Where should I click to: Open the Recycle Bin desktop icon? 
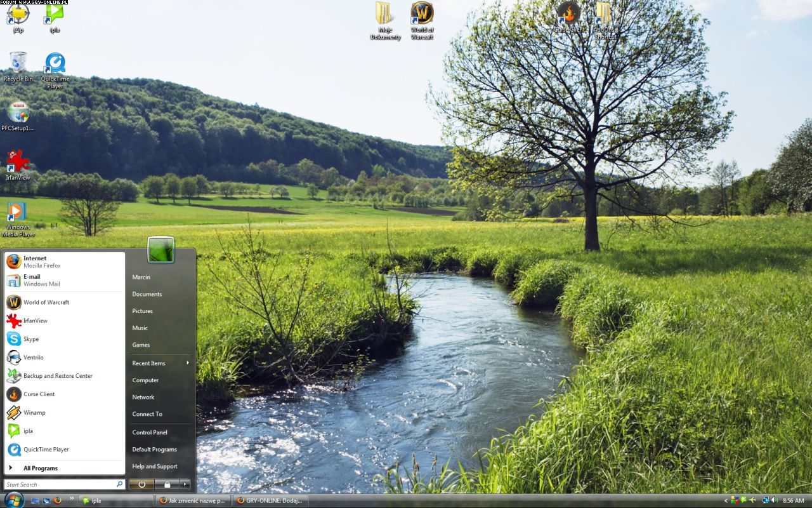point(18,63)
